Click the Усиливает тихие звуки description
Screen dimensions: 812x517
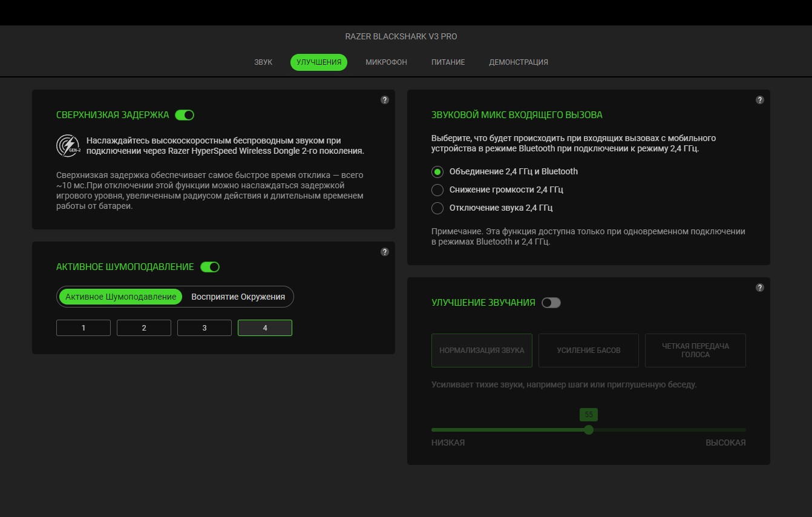coord(564,384)
